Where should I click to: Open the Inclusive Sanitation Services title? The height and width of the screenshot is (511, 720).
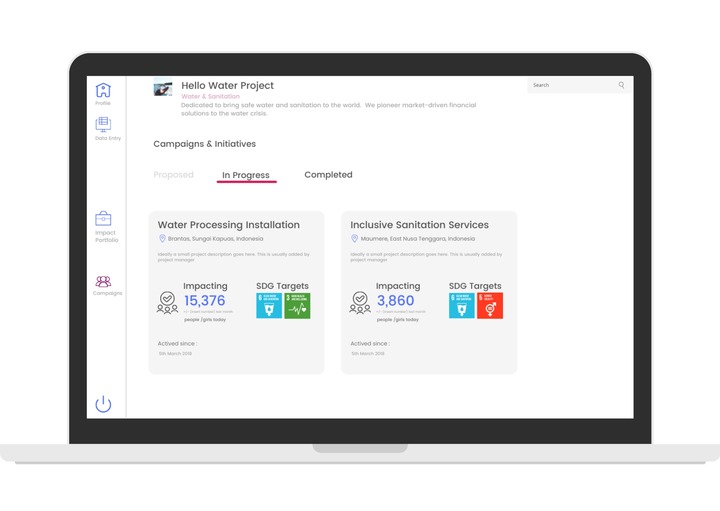click(x=419, y=225)
